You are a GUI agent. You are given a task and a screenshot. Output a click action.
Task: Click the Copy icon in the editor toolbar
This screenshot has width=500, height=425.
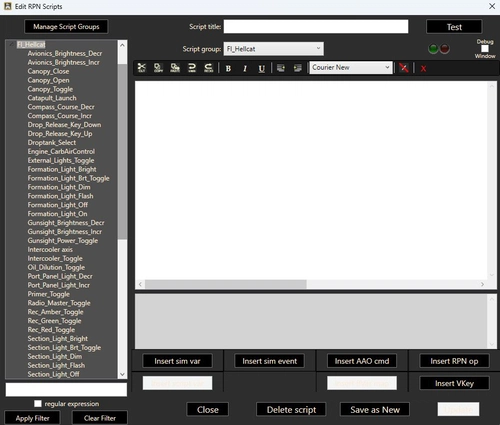(158, 68)
